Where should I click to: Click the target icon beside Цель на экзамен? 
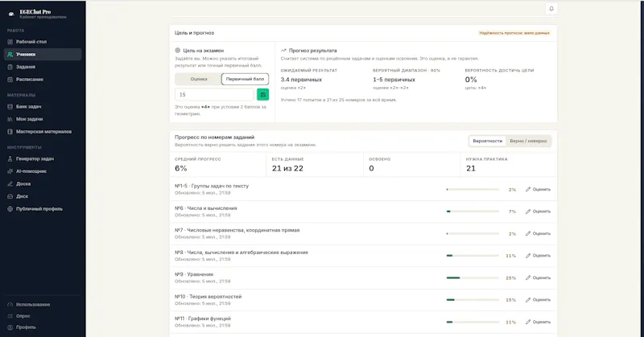pyautogui.click(x=177, y=51)
